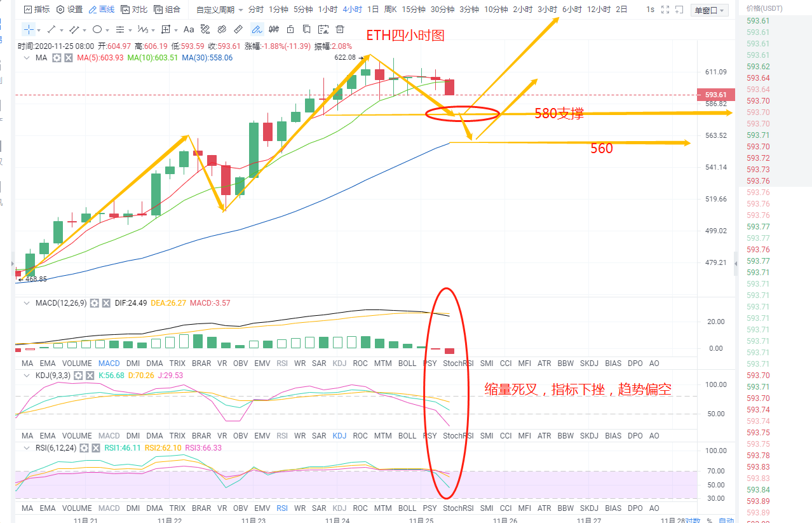Click the 593.84 price entry in list
This screenshot has height=523, width=812.
[758, 490]
